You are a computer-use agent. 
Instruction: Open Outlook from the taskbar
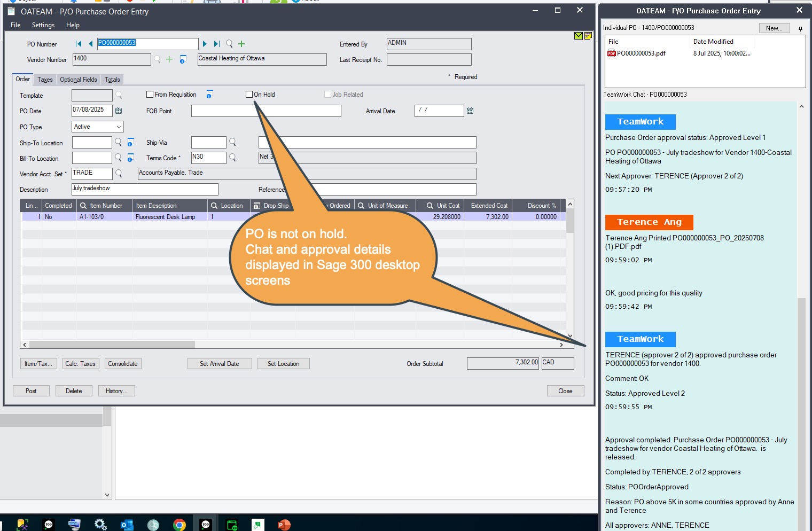(x=127, y=525)
